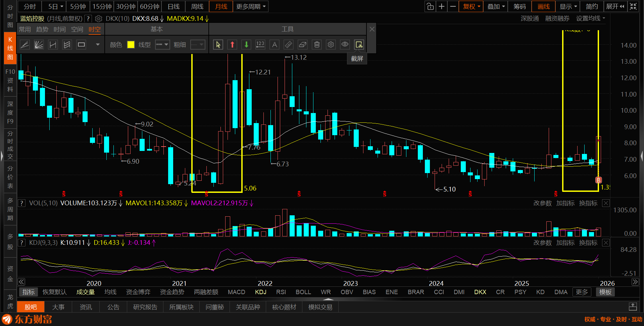
Task: Open the drawing tool settings gear
Action: tap(331, 45)
